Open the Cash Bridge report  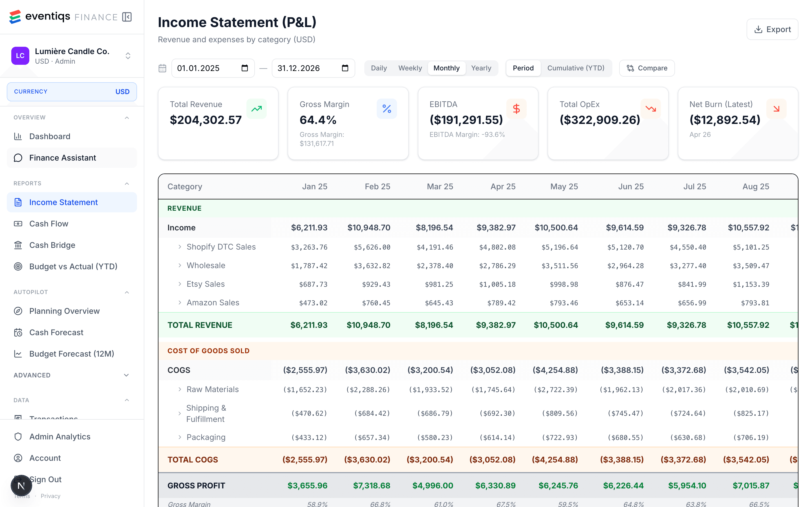point(52,245)
